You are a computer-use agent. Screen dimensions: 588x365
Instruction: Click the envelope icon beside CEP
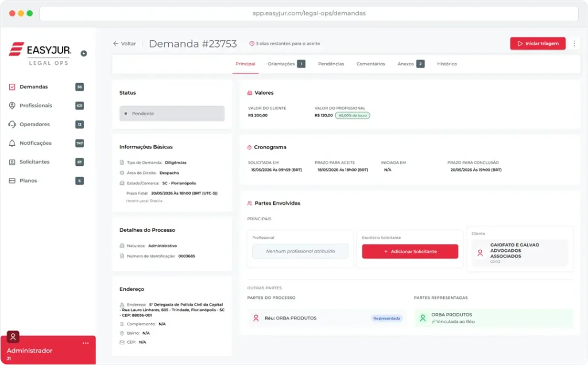122,342
